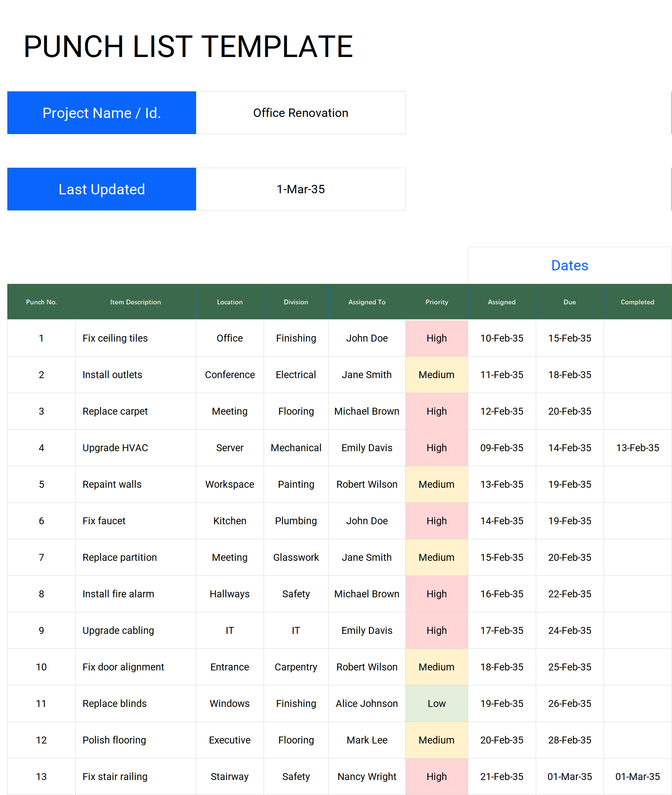Select the Server location cell
The image size is (672, 795).
(x=230, y=448)
